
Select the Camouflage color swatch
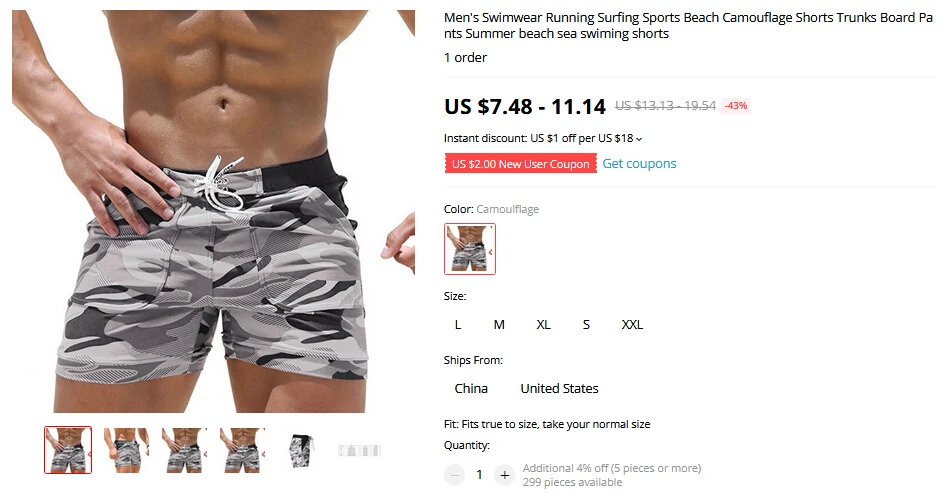coord(470,249)
